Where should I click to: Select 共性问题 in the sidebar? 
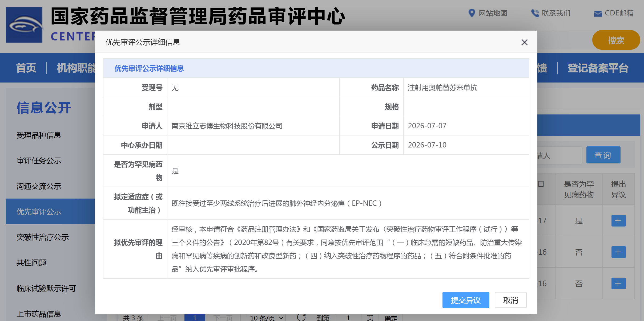pos(31,263)
